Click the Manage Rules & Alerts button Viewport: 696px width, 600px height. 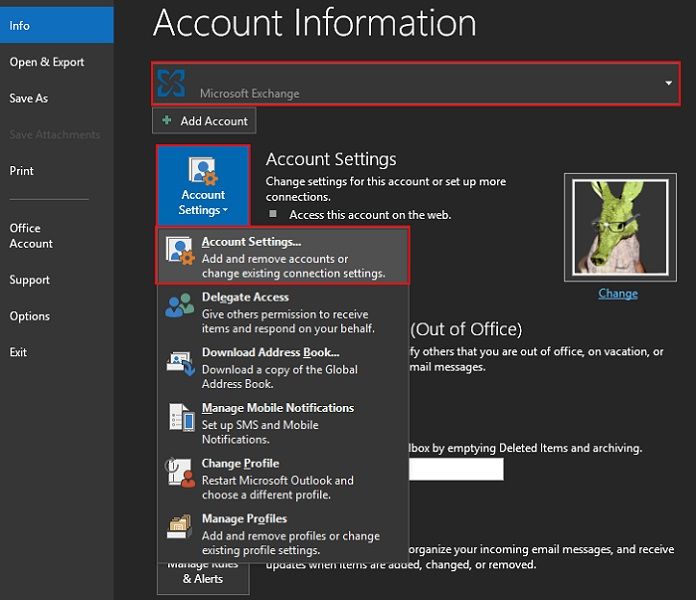point(203,578)
